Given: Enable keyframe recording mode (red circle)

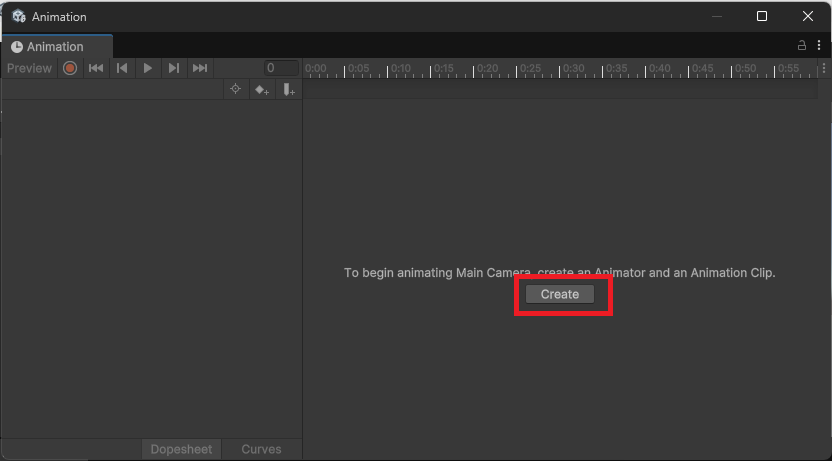Looking at the screenshot, I should point(70,68).
